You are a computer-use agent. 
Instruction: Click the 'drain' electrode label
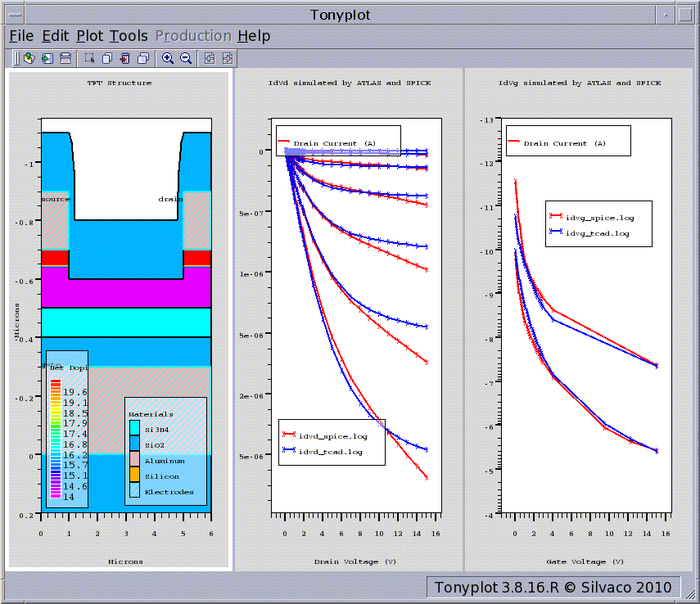pos(170,199)
